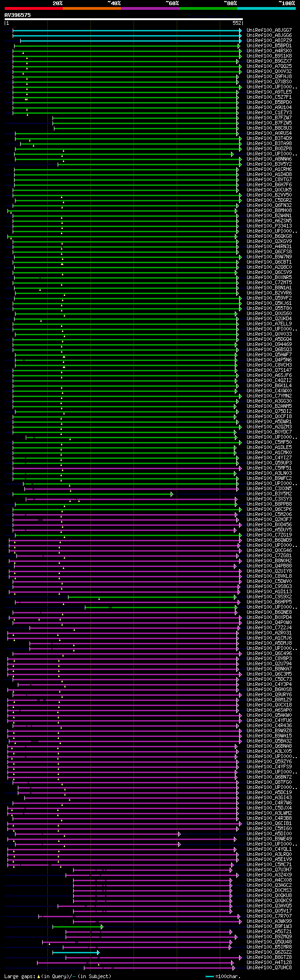Screen dimensions: 300x980
Task: Select the UniRef100_B9WFC2 entry
Action: [x=269, y=479]
